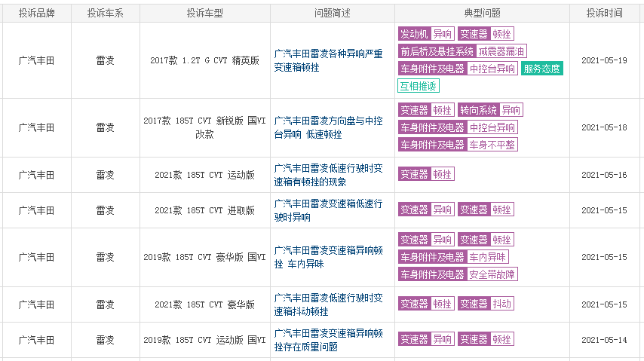
Task: Open complaint 广汽丰田雷凌低速行驶时变速箱抖动顿挫
Action: pyautogui.click(x=328, y=304)
